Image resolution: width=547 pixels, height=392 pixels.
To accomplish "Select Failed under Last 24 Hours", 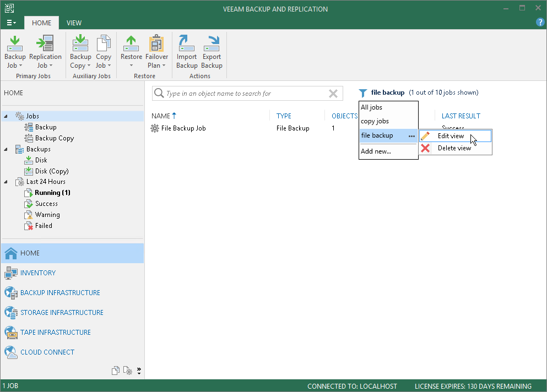I will pyautogui.click(x=44, y=226).
